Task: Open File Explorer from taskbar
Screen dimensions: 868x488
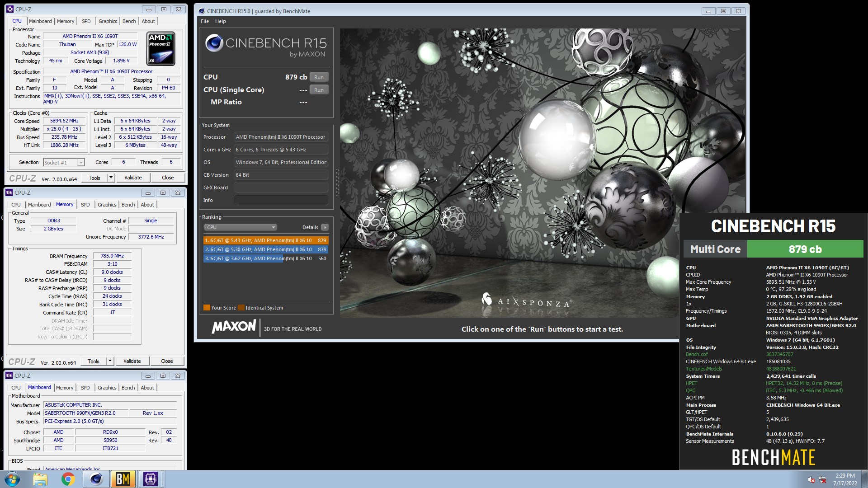Action: (40, 479)
